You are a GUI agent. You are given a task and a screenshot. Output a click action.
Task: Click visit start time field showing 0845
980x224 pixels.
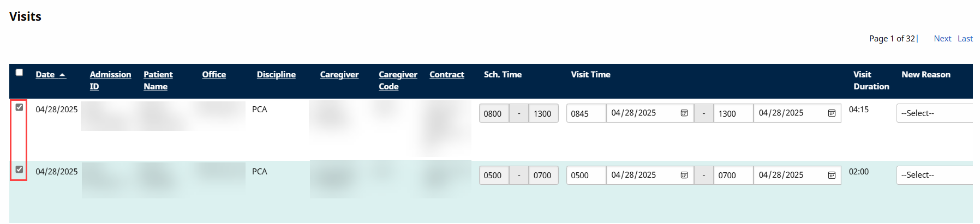point(585,113)
